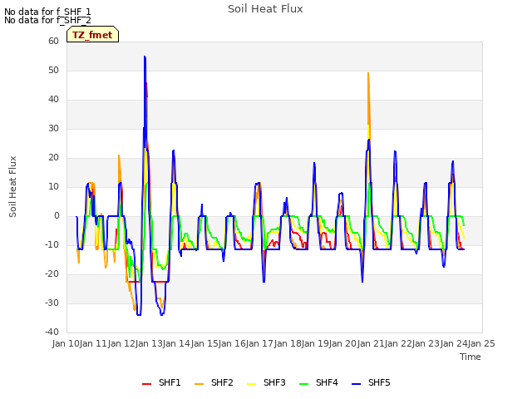Click the red SHF1 legend swatch
The image size is (532, 399).
click(x=146, y=384)
